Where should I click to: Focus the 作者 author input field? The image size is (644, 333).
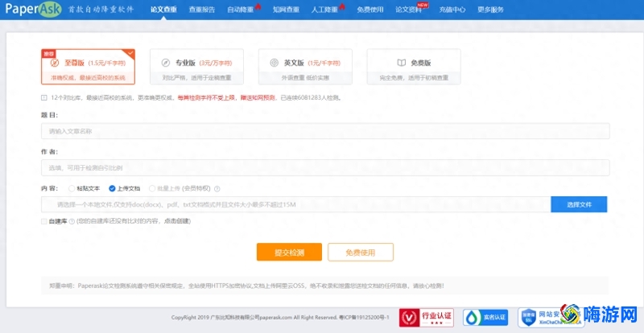pos(325,167)
